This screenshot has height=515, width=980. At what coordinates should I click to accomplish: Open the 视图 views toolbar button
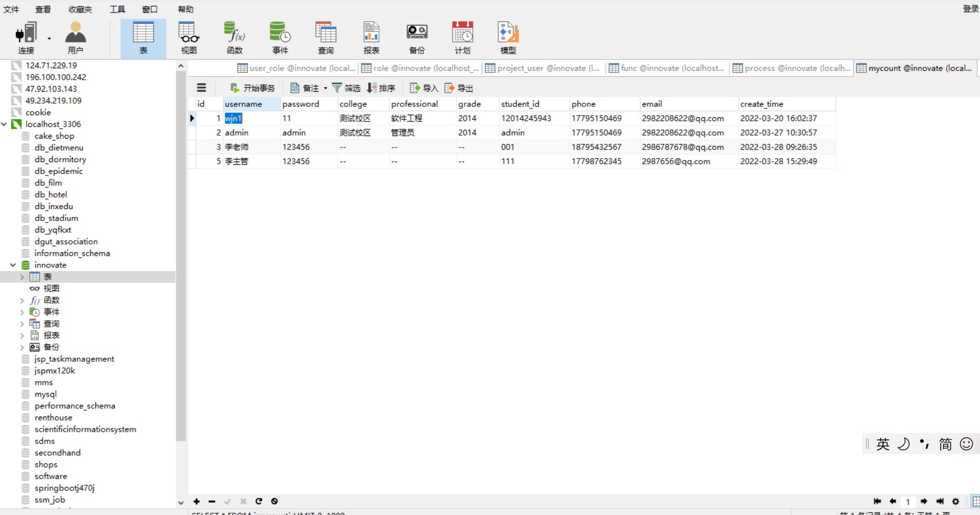click(x=189, y=38)
